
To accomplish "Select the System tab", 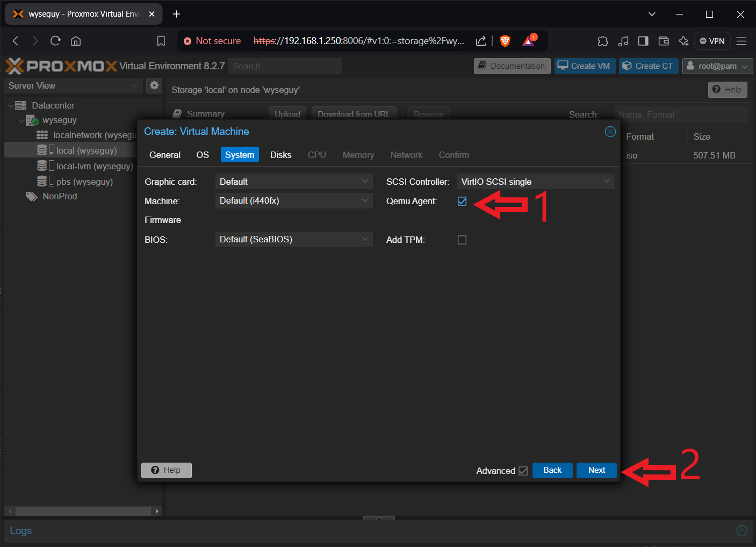I will (x=240, y=155).
